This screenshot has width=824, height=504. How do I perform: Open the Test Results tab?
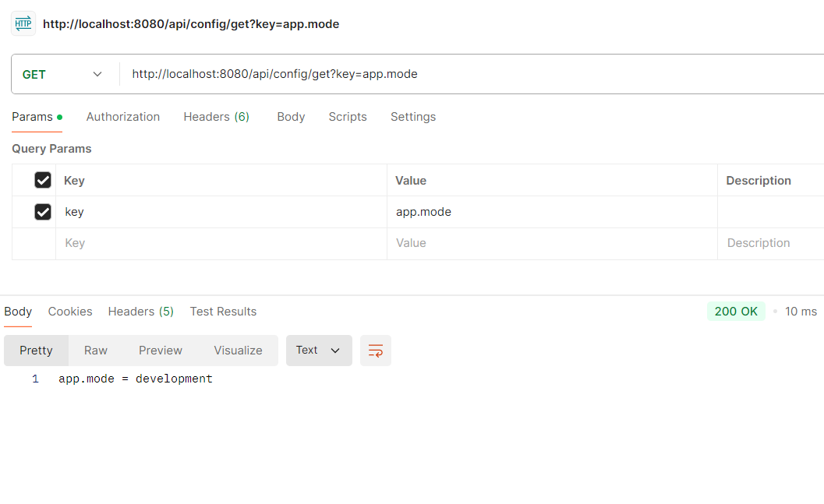pyautogui.click(x=223, y=312)
